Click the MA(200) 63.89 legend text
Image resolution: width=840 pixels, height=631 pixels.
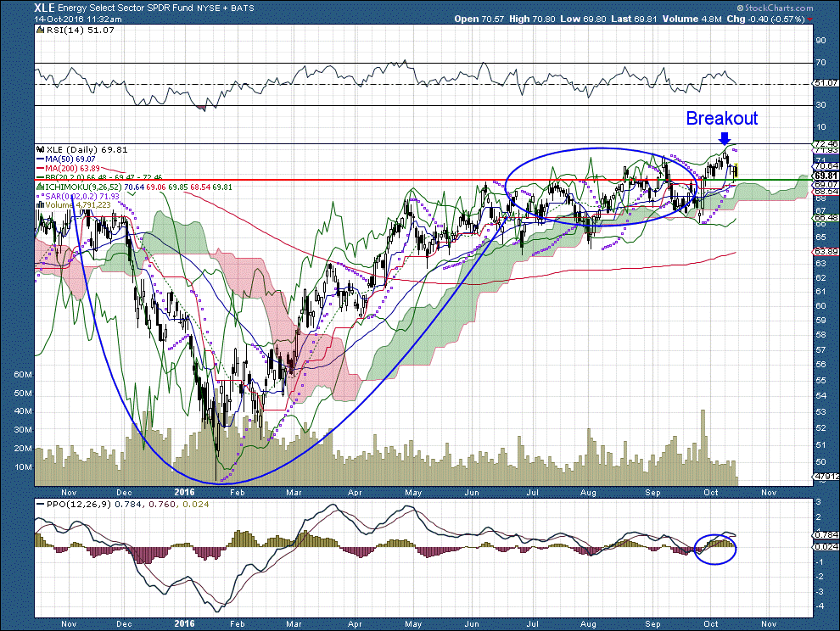coord(72,168)
